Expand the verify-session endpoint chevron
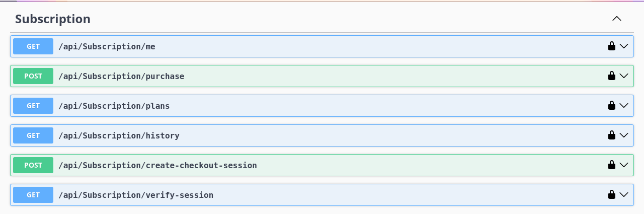Screen dimensions: 644x214 point(624,195)
